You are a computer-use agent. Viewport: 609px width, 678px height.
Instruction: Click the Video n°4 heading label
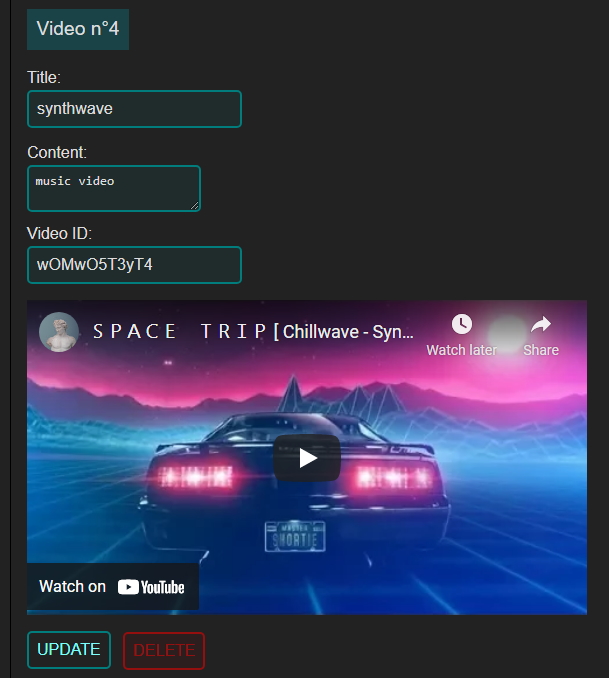tap(78, 29)
